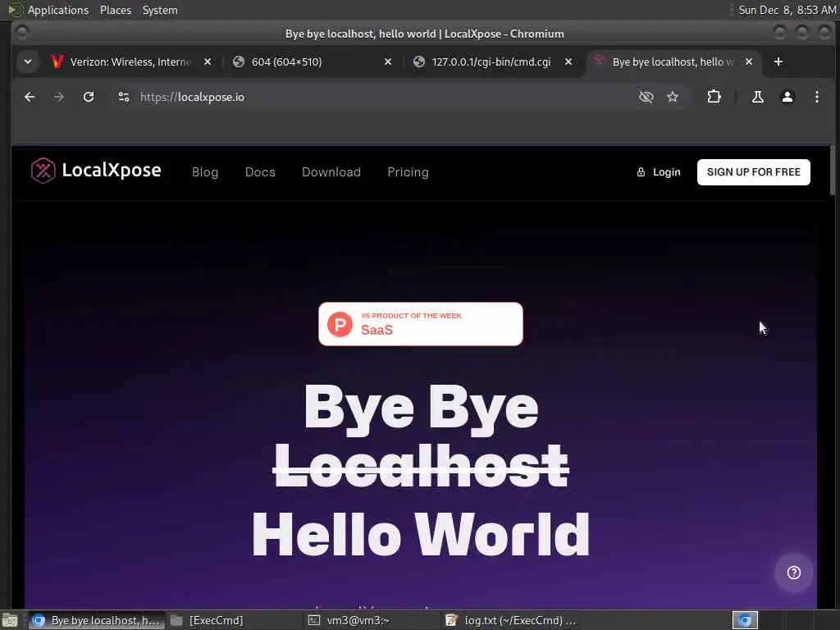Switch to the log.txt editor window
The height and width of the screenshot is (630, 840).
pyautogui.click(x=512, y=620)
